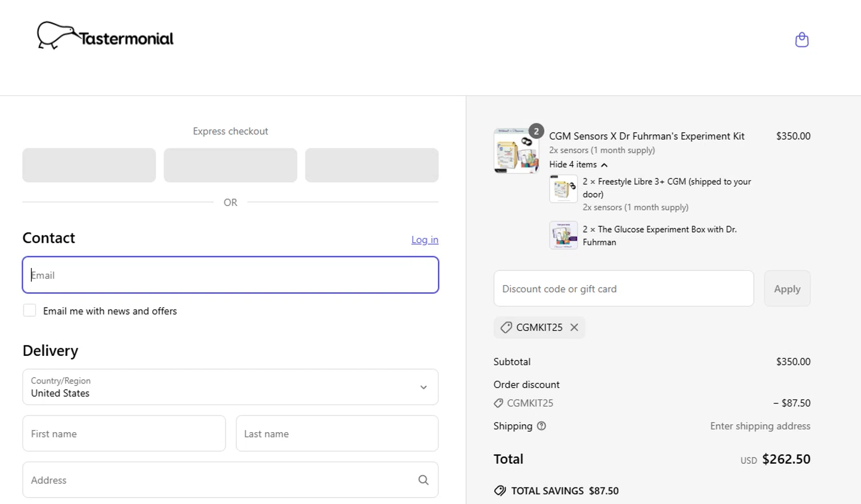Click the Glucose Experiment Box thumbnail

click(563, 235)
